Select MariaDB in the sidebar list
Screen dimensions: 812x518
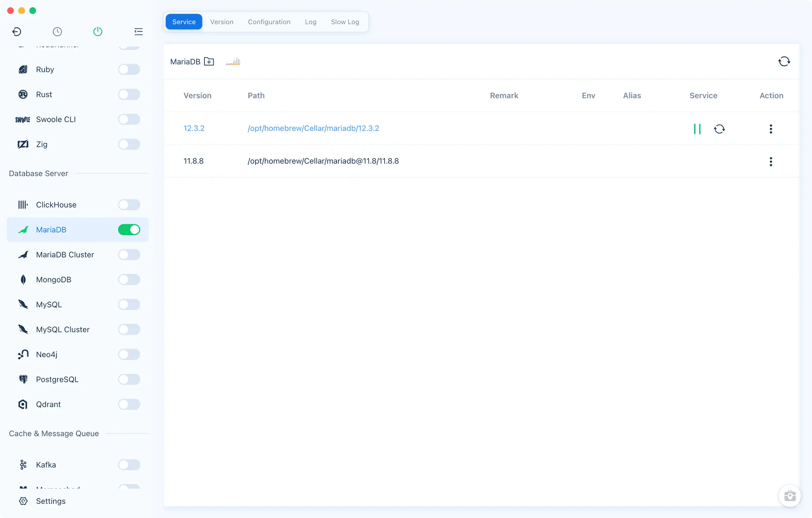click(x=78, y=230)
